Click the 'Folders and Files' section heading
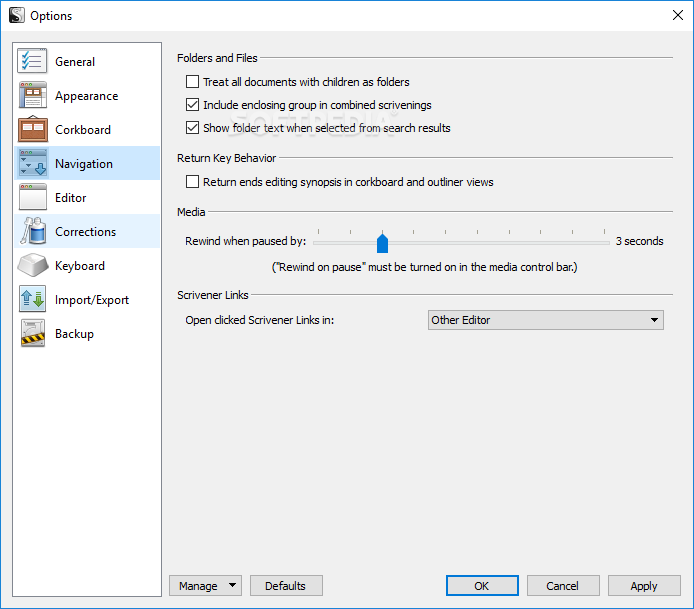The image size is (694, 609). pyautogui.click(x=217, y=58)
